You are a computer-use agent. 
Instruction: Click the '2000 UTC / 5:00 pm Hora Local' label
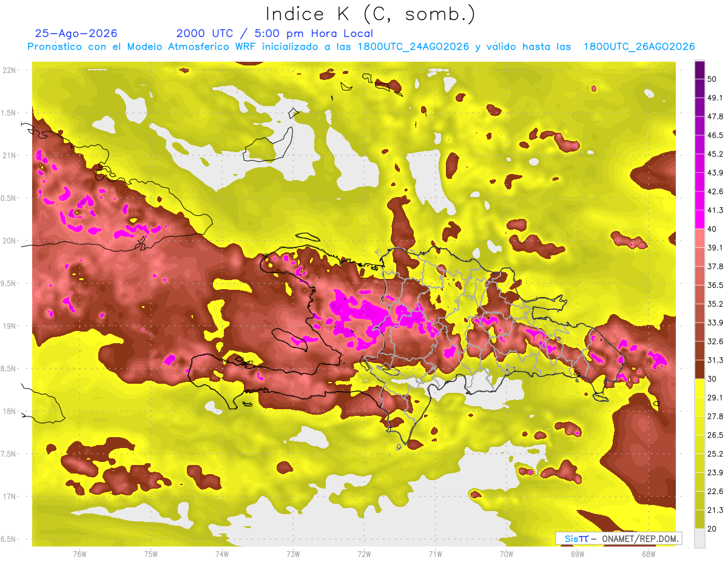pyautogui.click(x=274, y=33)
